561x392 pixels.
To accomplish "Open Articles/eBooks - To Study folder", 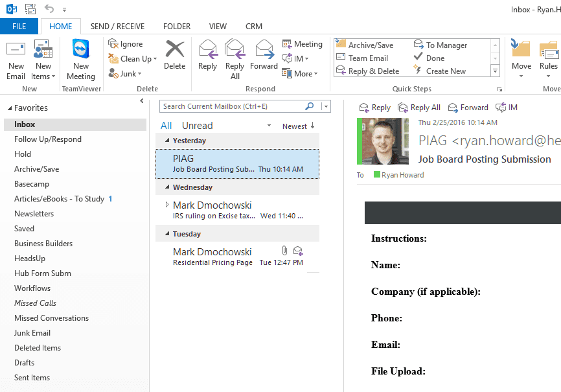I will [59, 199].
